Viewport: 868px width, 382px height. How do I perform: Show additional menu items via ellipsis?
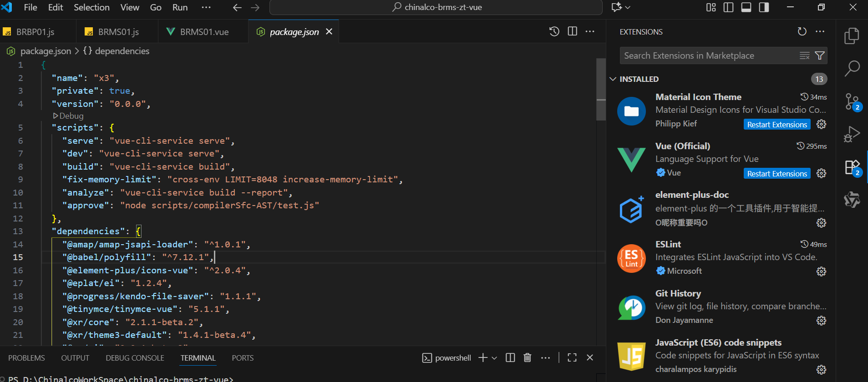[206, 7]
